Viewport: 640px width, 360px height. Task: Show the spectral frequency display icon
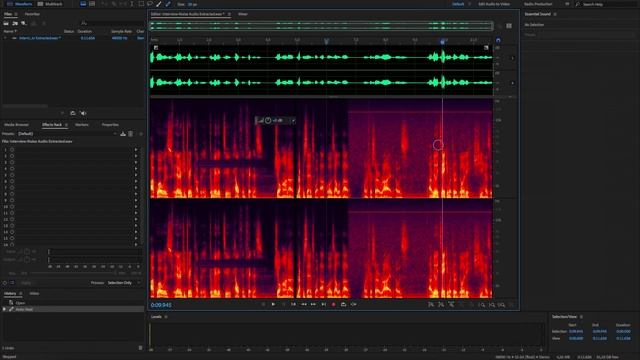92,4
